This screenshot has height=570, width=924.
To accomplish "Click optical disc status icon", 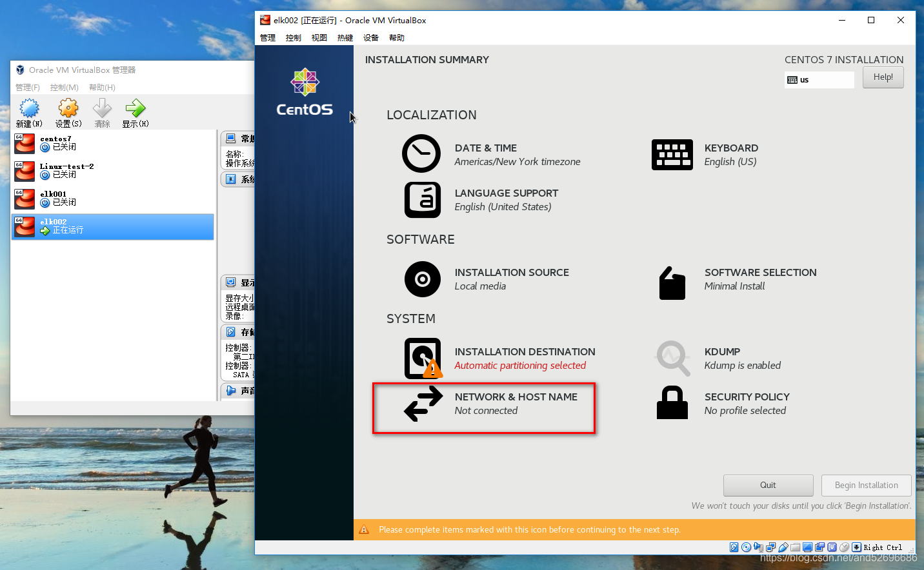I will click(747, 547).
